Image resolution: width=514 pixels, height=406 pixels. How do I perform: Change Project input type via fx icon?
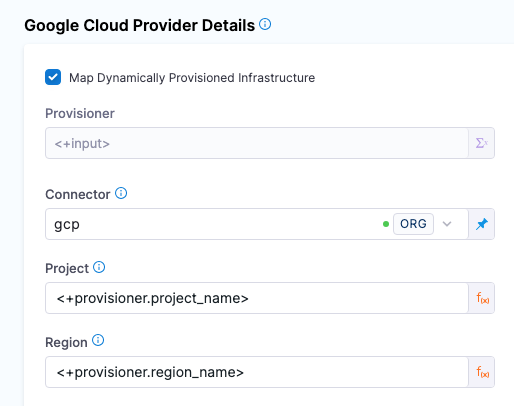click(x=481, y=298)
